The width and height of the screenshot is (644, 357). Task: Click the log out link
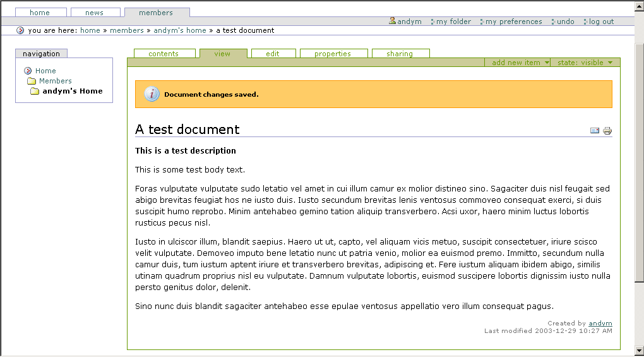point(601,21)
